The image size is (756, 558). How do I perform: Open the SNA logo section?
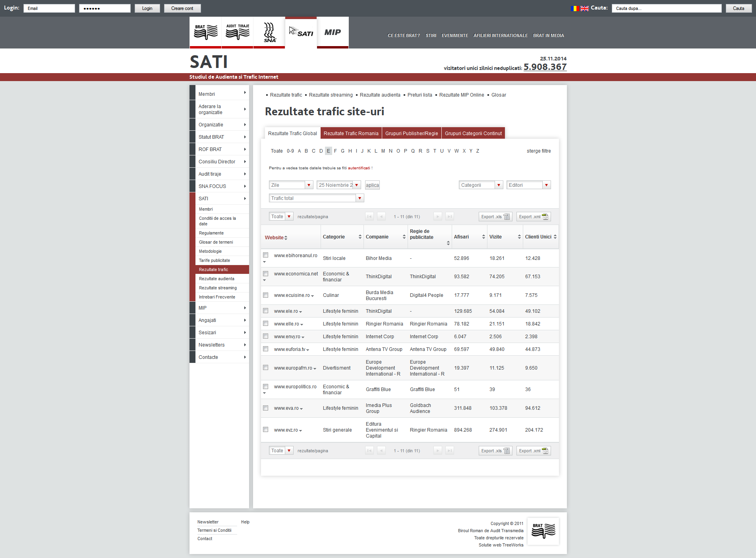tap(269, 32)
